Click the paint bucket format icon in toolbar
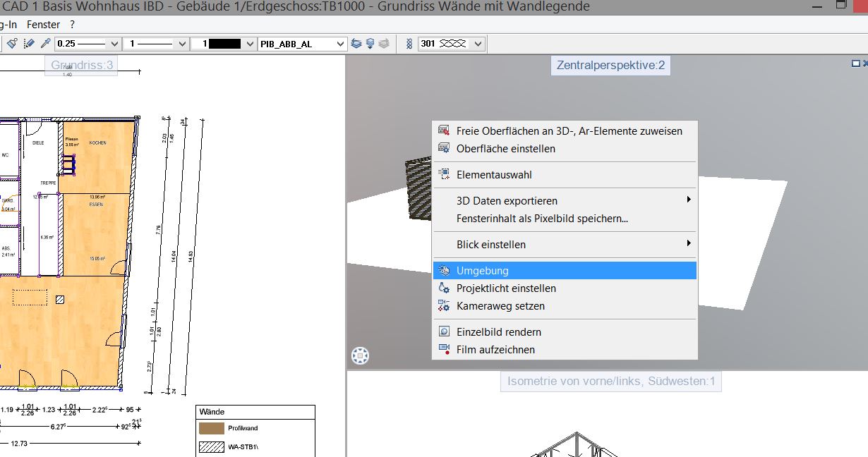Image resolution: width=868 pixels, height=457 pixels. coord(12,44)
